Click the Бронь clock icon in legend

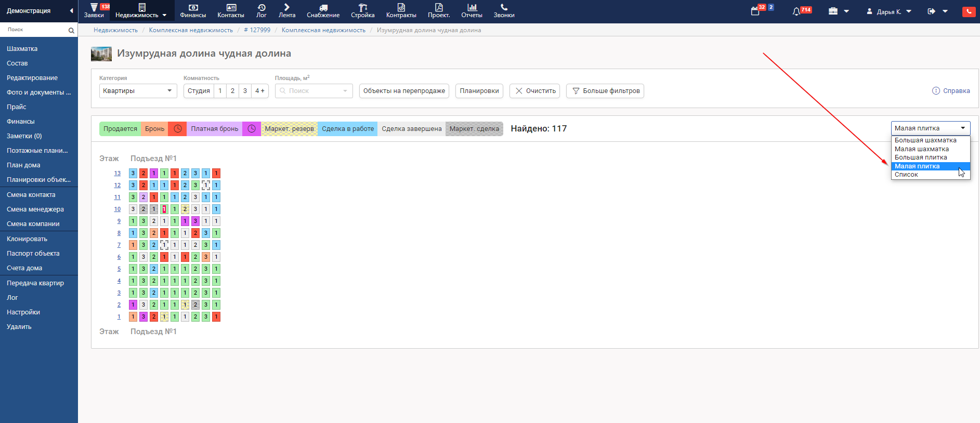coord(178,129)
